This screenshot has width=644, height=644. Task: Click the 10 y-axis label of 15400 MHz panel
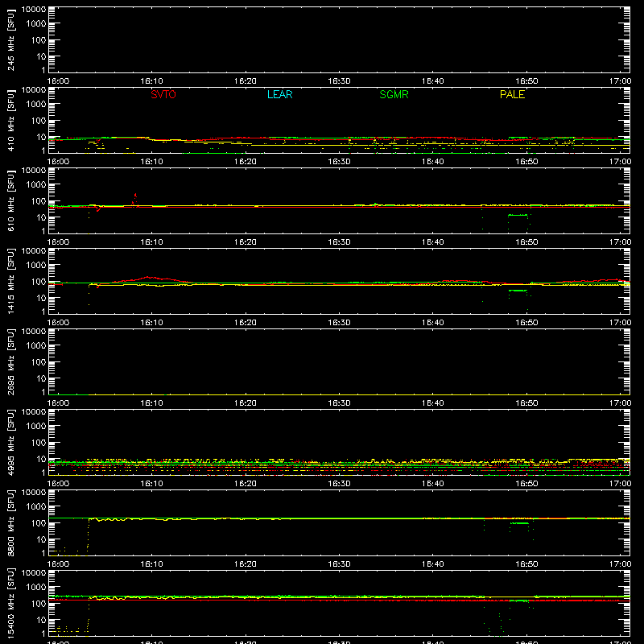coord(41,620)
